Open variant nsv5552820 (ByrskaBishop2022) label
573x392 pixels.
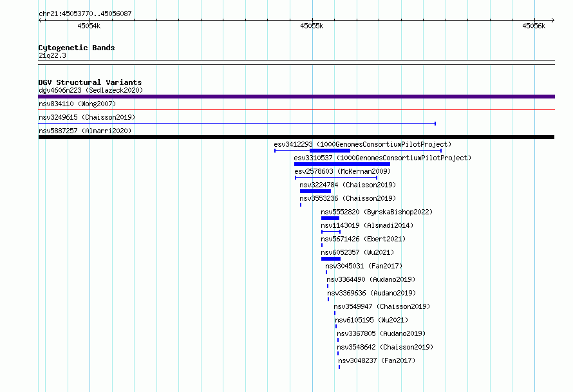pos(377,212)
